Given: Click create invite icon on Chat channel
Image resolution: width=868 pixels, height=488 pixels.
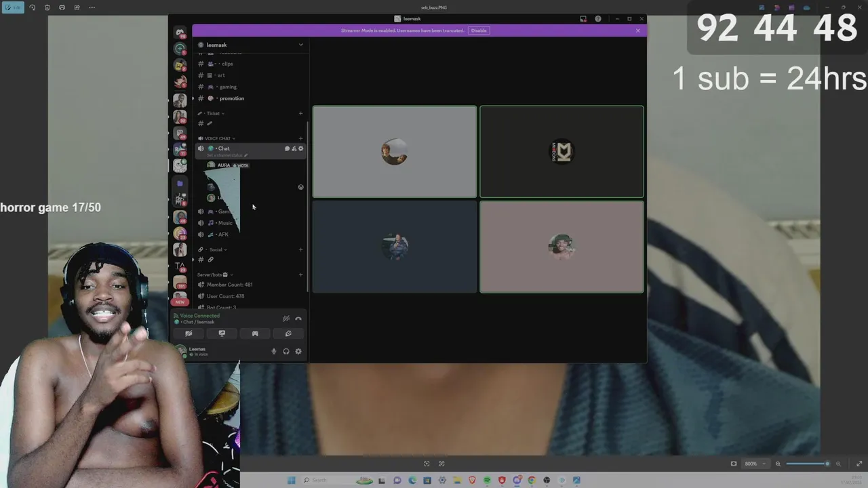Looking at the screenshot, I should [294, 148].
